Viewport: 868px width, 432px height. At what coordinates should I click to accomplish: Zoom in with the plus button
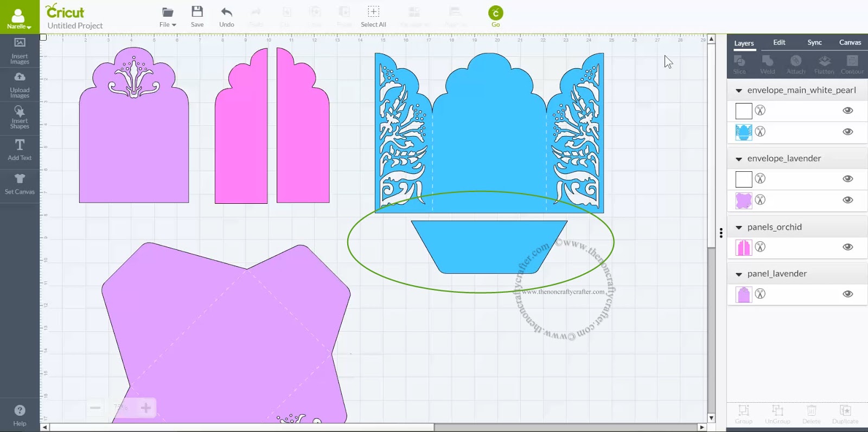coord(146,408)
